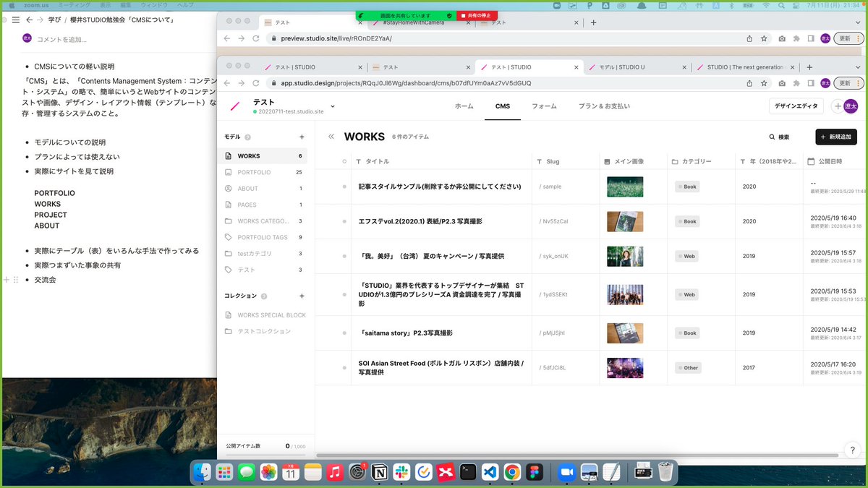
Task: Add a new model with the モデル plus icon
Action: (302, 137)
